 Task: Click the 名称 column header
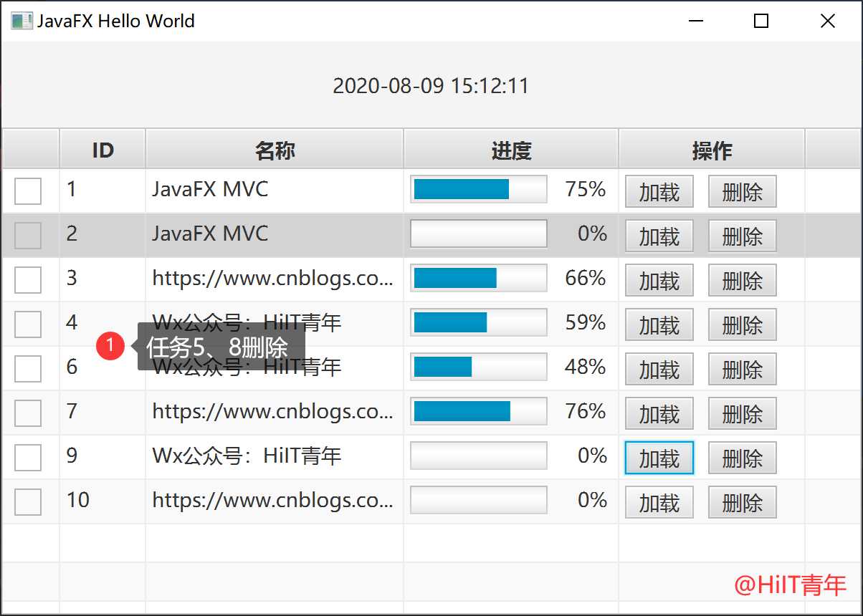(275, 150)
